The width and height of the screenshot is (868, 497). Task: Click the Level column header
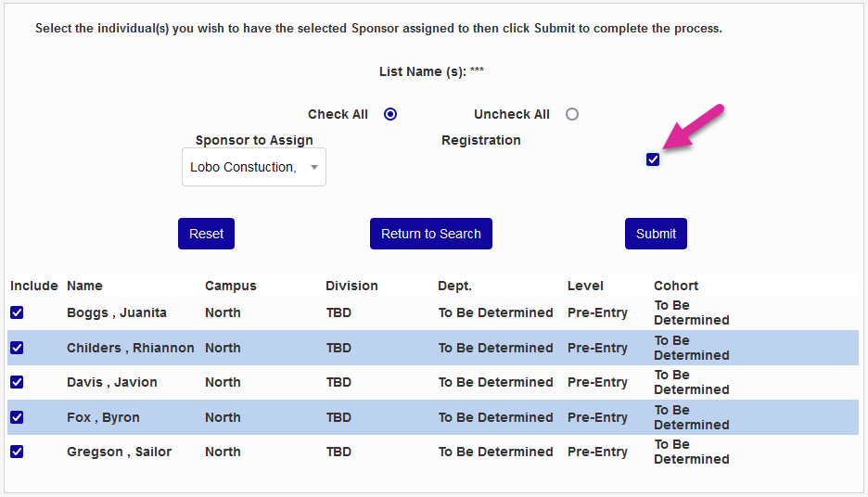pyautogui.click(x=585, y=286)
